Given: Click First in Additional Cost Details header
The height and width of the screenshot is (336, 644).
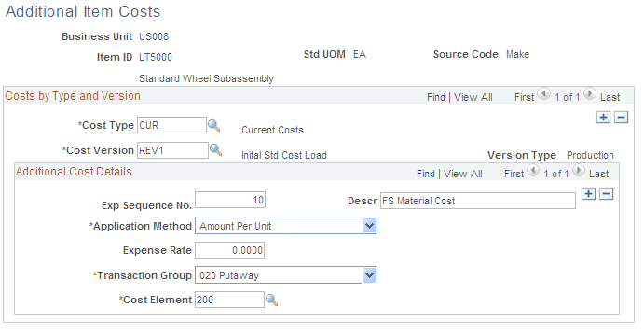Looking at the screenshot, I should coord(514,174).
